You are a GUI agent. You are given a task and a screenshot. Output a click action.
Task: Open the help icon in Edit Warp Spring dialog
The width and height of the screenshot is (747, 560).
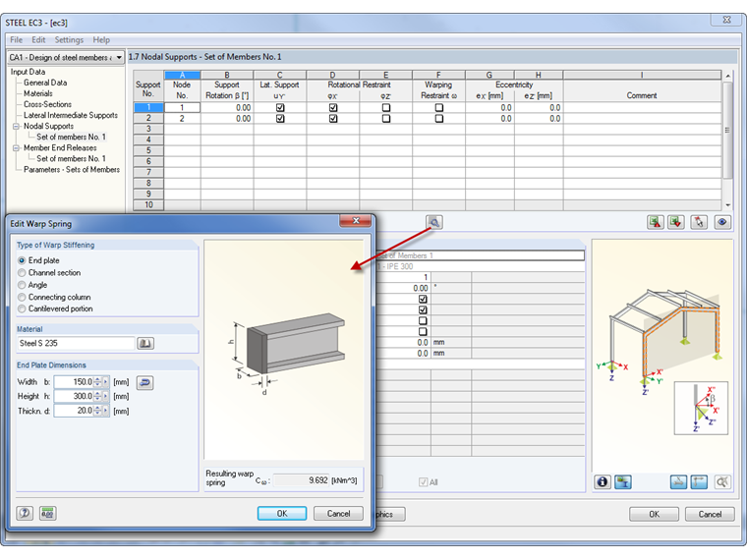coord(25,513)
